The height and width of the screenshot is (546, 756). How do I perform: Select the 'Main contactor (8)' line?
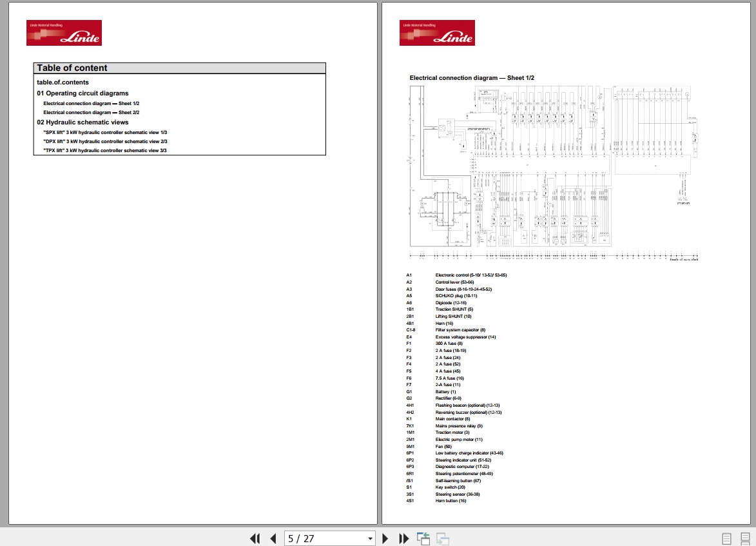(452, 418)
